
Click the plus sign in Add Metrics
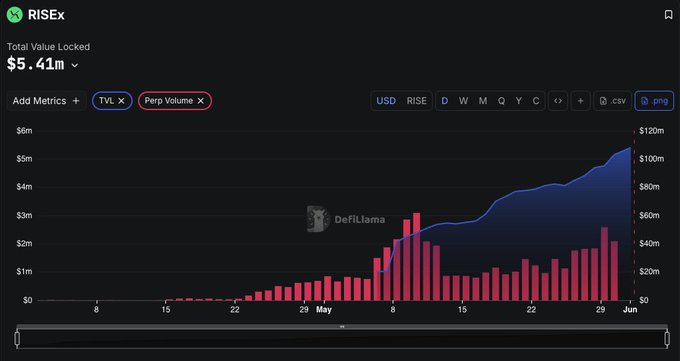coord(76,101)
